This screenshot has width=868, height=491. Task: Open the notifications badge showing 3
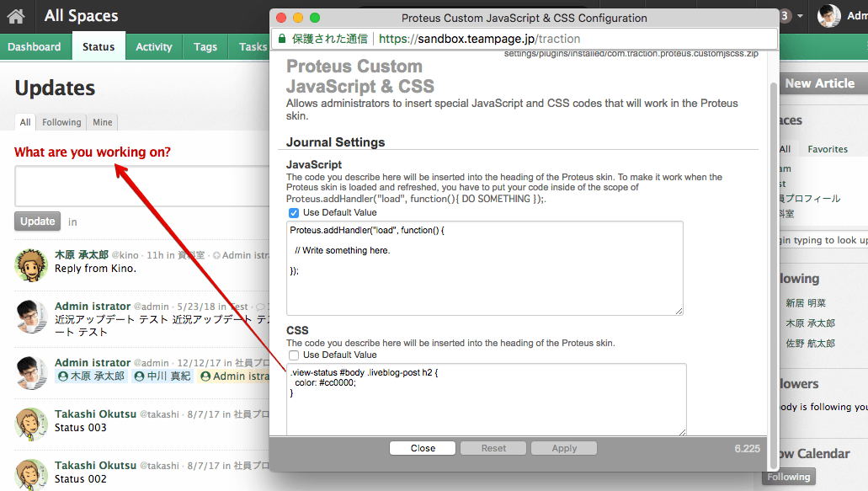pos(785,16)
